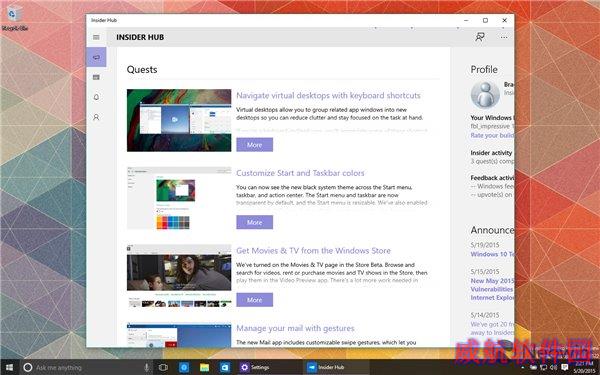Open the Alerts bell sidebar icon
600x375 pixels.
pyautogui.click(x=96, y=97)
